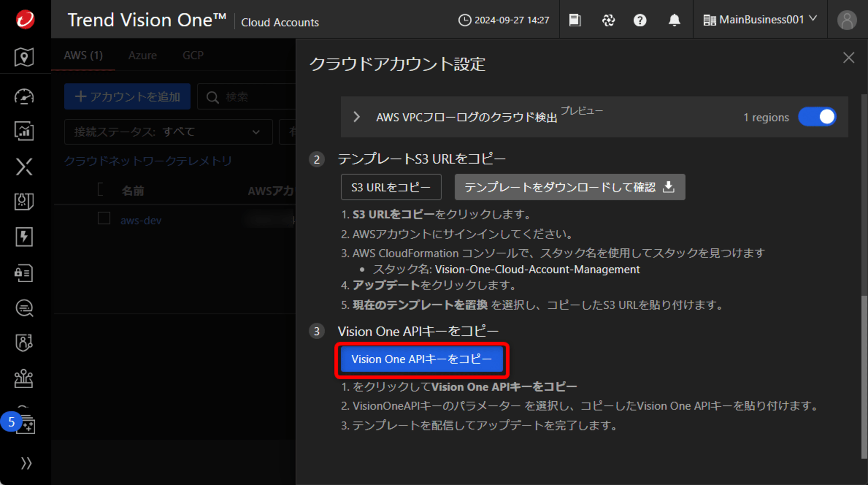Viewport: 868px width, 485px height.
Task: Open the chart report sidebar icon
Action: click(24, 131)
